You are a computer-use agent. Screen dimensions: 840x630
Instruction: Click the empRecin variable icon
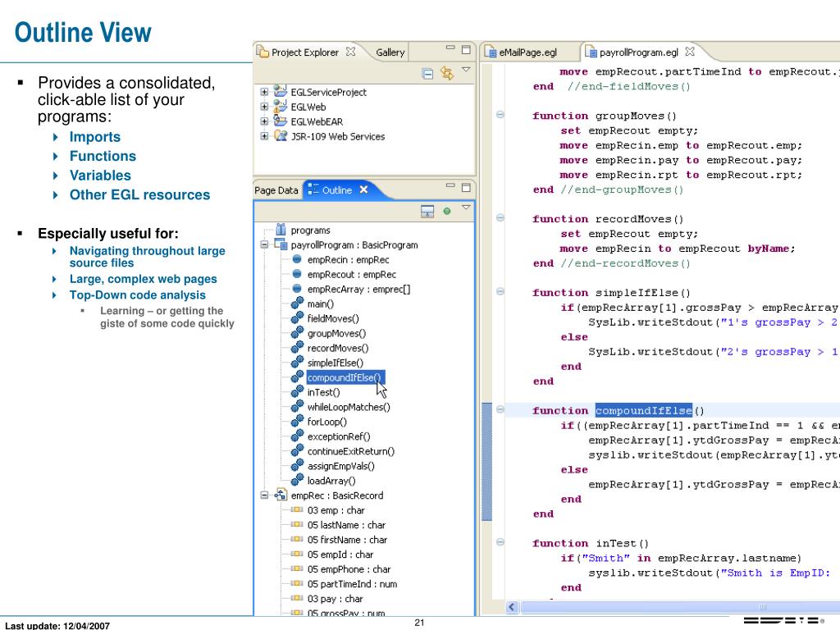tap(297, 259)
